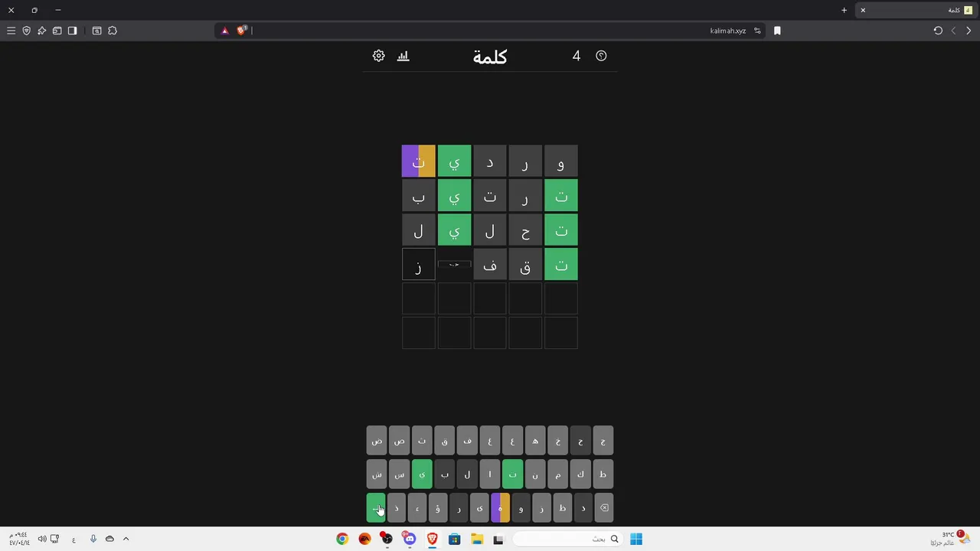Open the browser hamburger main menu
This screenshot has height=551, width=980.
[x=11, y=31]
